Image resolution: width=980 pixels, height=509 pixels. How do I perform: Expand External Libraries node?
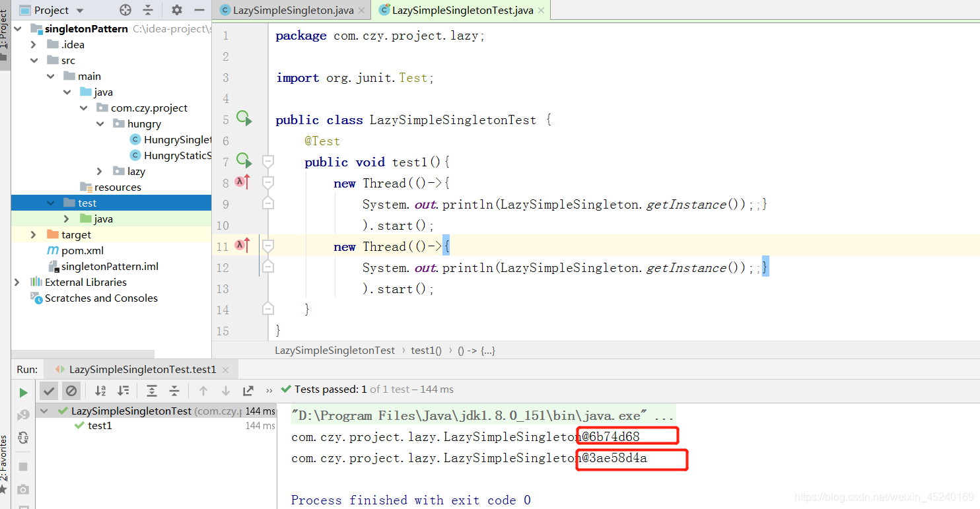[x=17, y=282]
